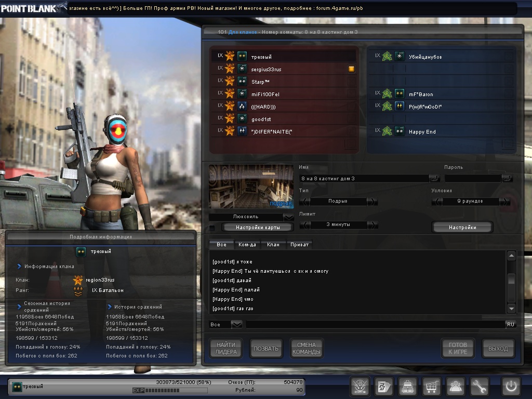Open the Люксвиль map dropdown
532x399 pixels.
click(x=289, y=217)
